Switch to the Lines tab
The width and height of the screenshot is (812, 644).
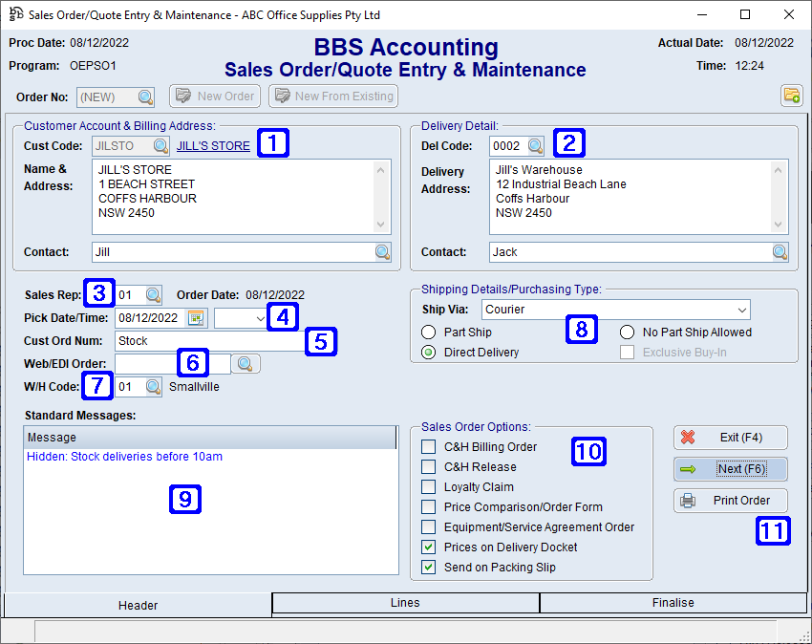tap(405, 603)
